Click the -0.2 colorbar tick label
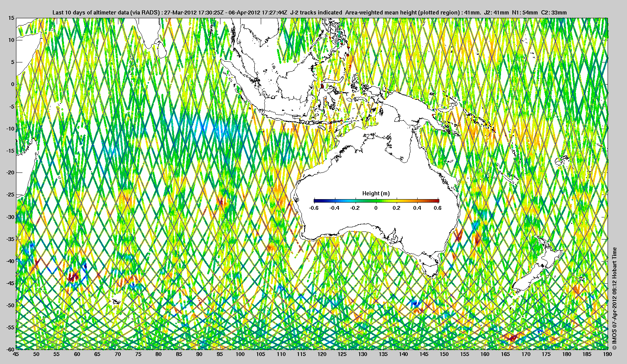This screenshot has width=627, height=364. [x=356, y=208]
